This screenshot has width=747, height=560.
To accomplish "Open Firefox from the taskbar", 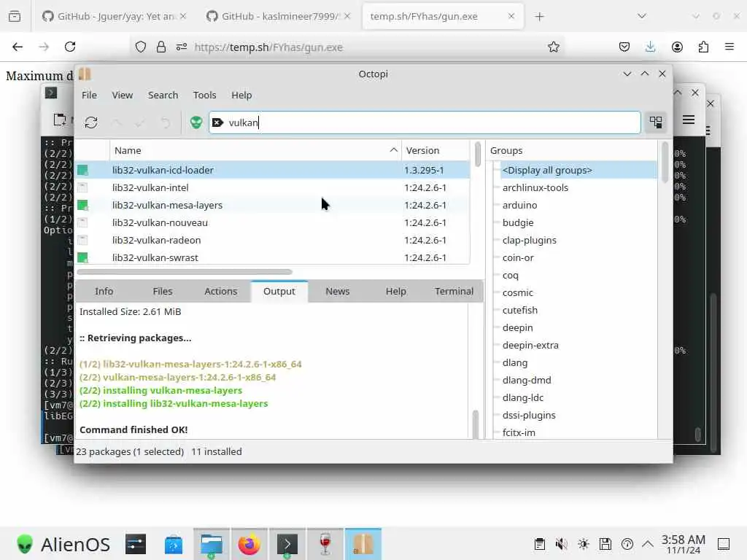I will (249, 544).
